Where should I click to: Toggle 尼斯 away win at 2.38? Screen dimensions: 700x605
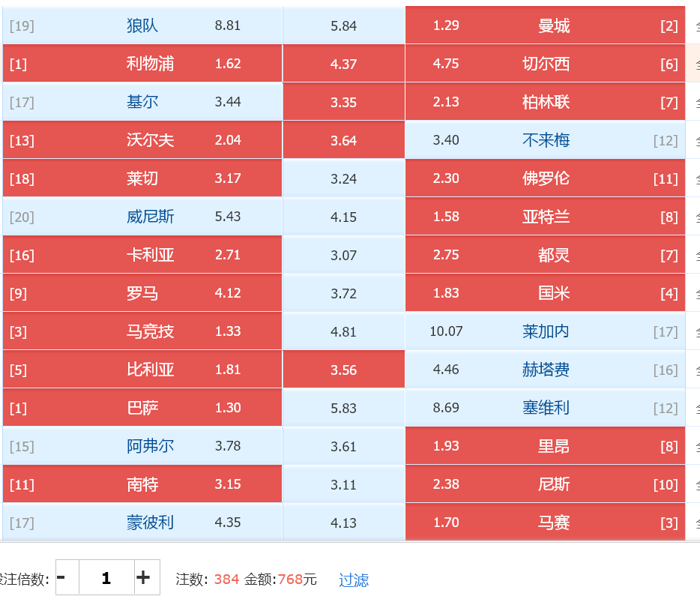click(x=545, y=484)
